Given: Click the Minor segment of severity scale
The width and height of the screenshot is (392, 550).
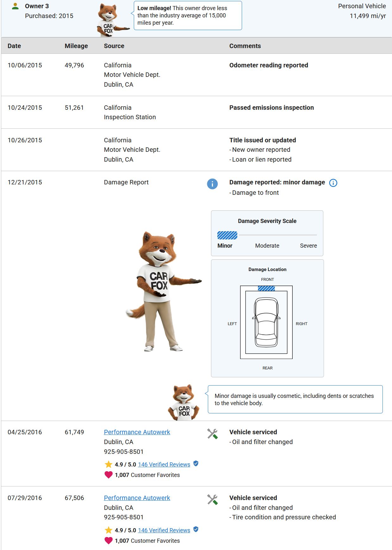Looking at the screenshot, I should (x=227, y=235).
